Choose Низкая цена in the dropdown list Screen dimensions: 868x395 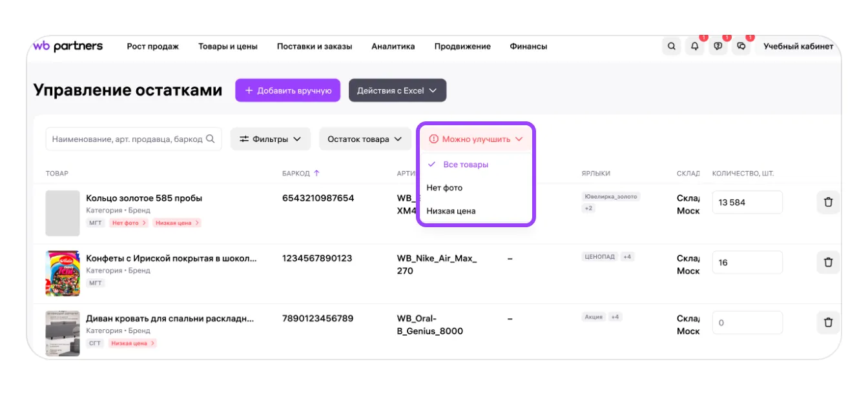pyautogui.click(x=451, y=211)
